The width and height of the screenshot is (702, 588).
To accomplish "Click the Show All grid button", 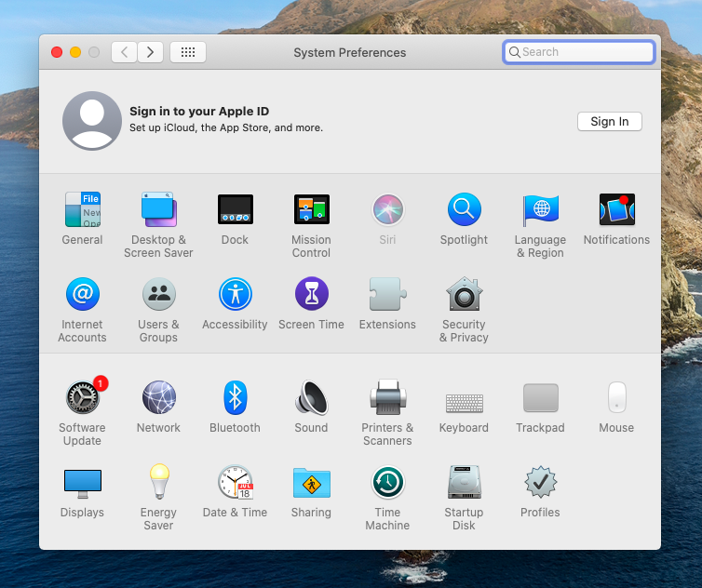I will tap(188, 52).
